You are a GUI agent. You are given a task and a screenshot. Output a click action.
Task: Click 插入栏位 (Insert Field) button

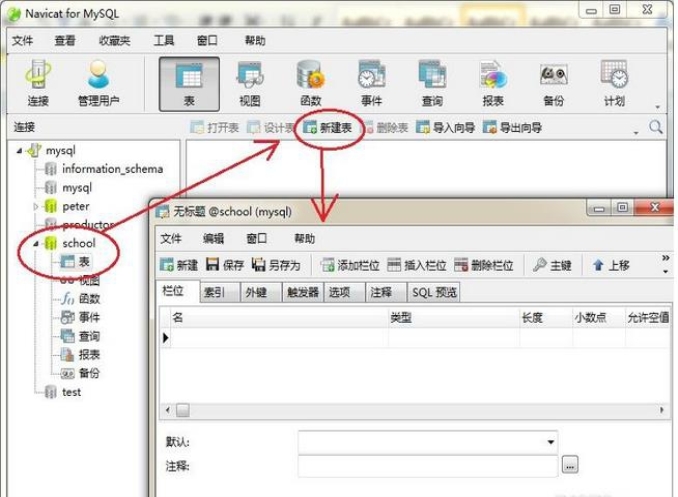(417, 265)
